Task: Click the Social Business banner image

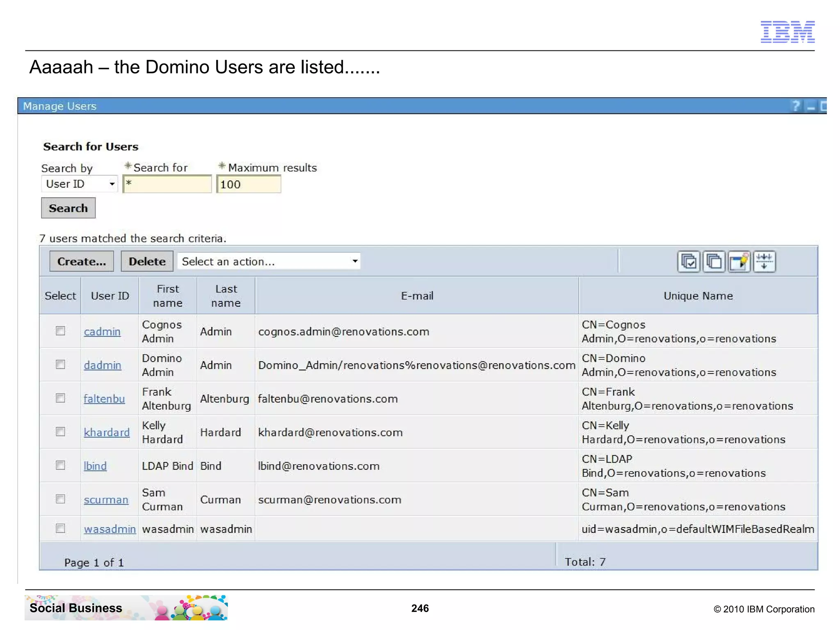Action: [126, 607]
